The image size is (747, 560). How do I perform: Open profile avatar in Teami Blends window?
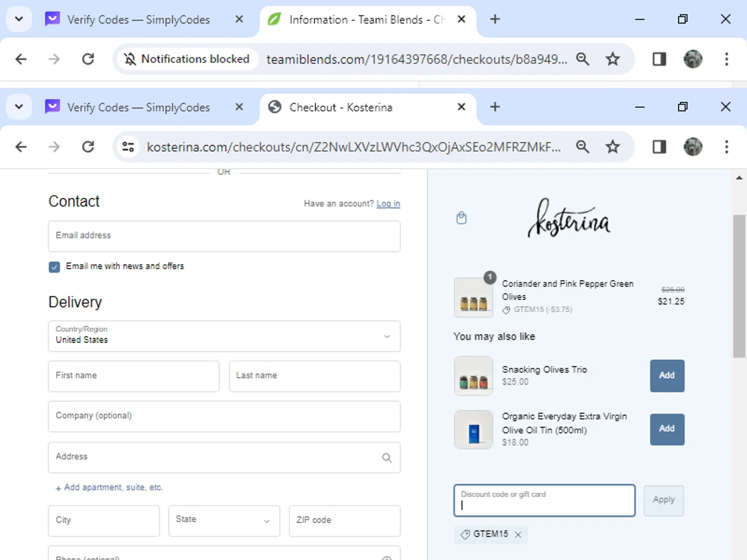pyautogui.click(x=693, y=59)
